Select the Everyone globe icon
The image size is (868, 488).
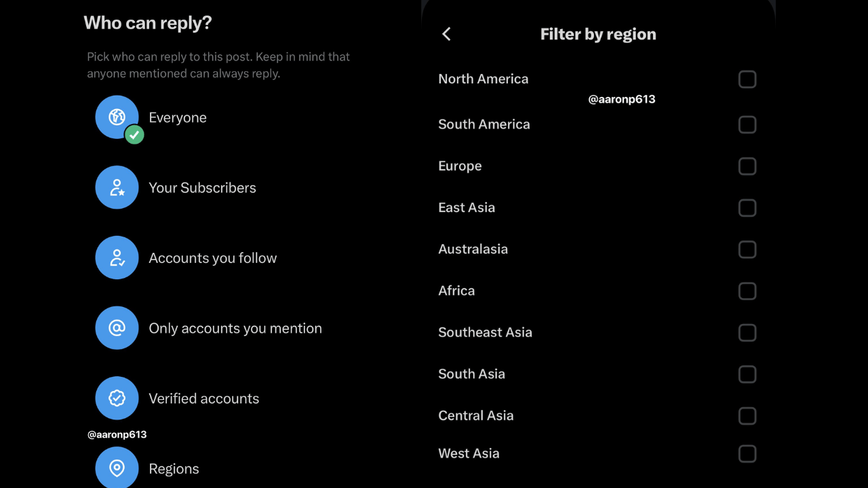tap(117, 117)
